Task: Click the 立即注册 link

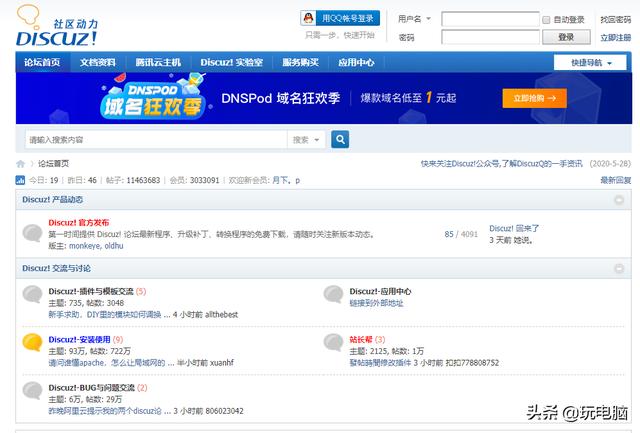Action: tap(616, 38)
